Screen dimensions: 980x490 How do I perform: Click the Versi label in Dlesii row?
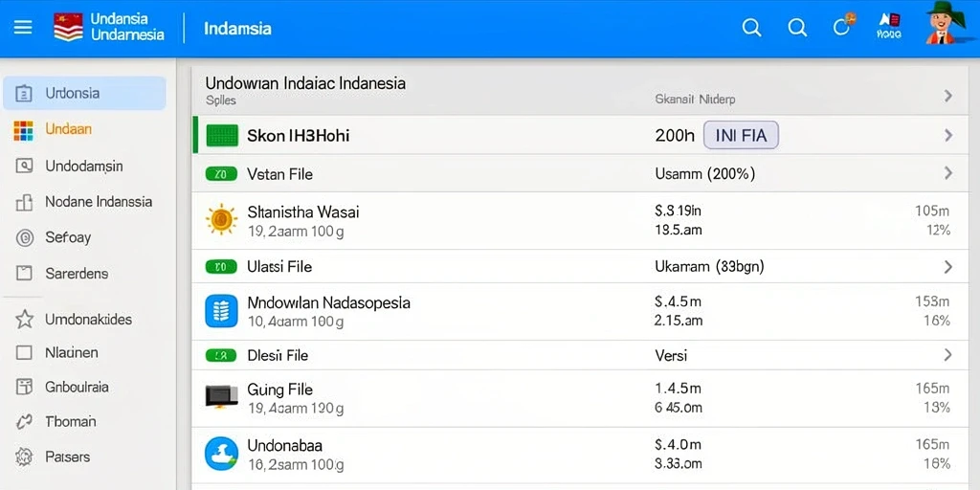671,356
